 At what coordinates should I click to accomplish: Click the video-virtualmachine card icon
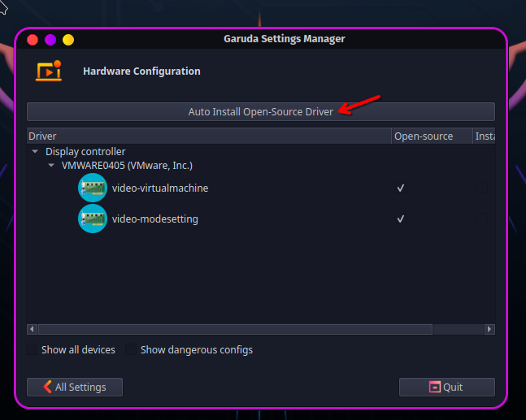pos(93,188)
